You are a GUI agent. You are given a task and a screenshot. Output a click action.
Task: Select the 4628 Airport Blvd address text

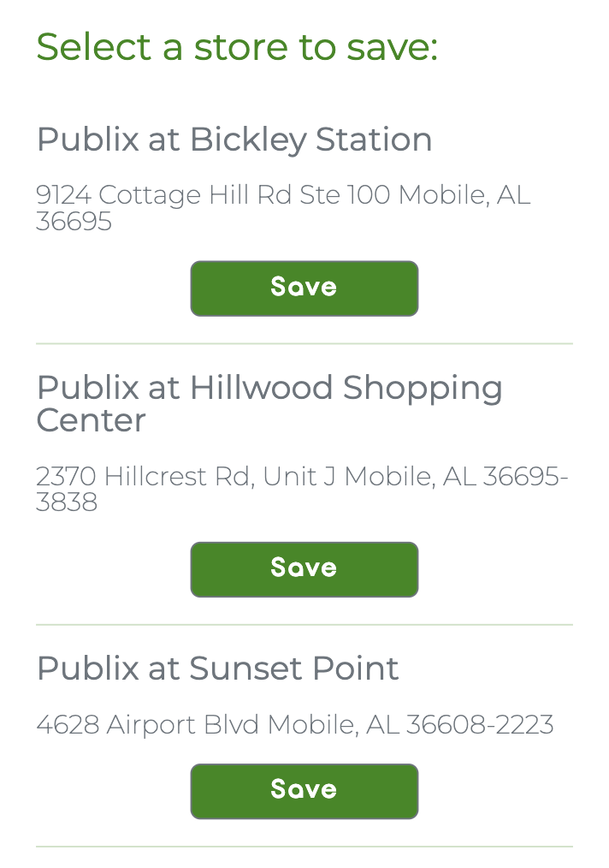pyautogui.click(x=294, y=725)
